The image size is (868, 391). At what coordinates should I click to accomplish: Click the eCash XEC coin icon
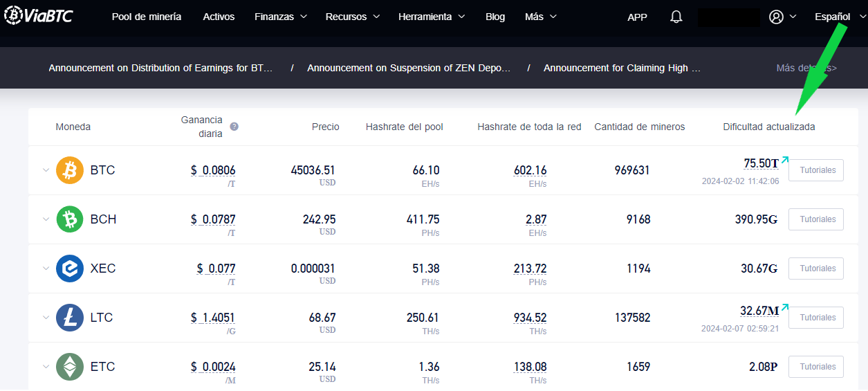click(x=70, y=269)
